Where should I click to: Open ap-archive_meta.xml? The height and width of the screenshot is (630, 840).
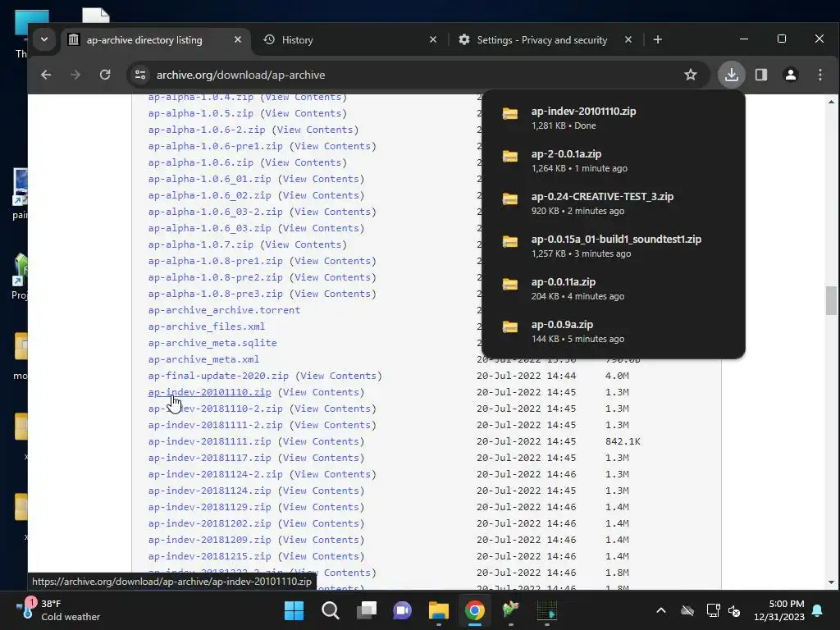tap(203, 359)
